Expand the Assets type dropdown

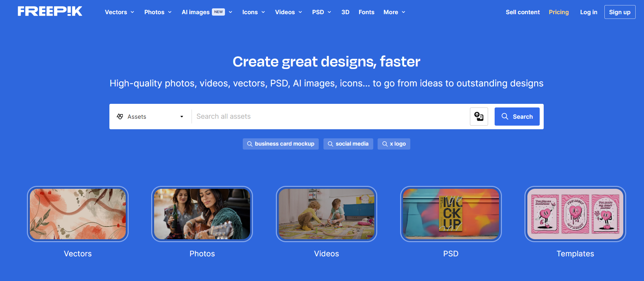[150, 117]
